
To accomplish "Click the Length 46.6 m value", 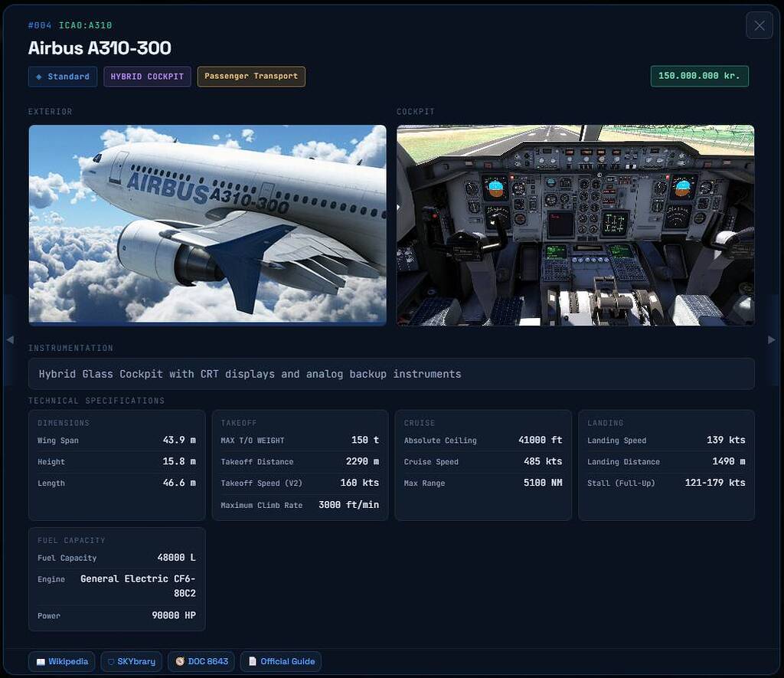I will [x=179, y=483].
